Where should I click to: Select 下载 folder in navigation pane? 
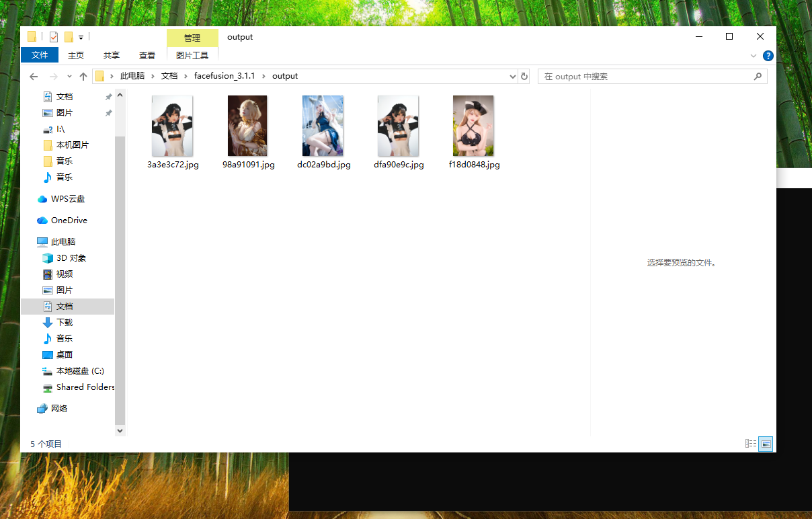pos(64,323)
